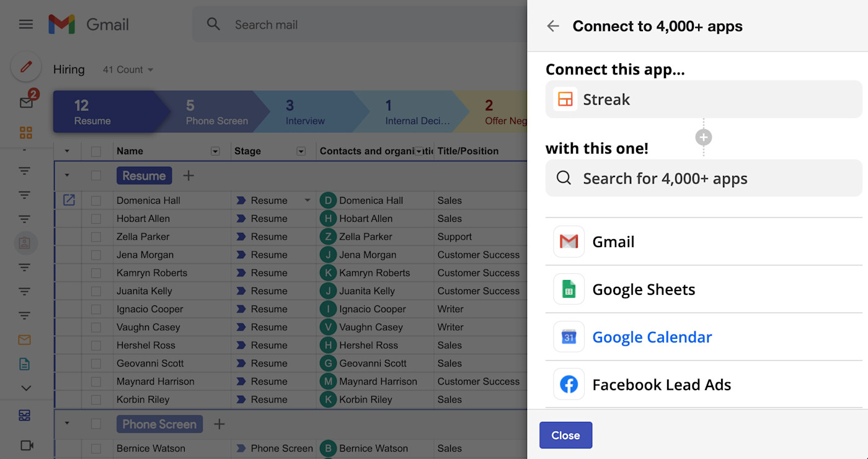Expand more sidebar items with the chevron
868x459 pixels.
[26, 388]
